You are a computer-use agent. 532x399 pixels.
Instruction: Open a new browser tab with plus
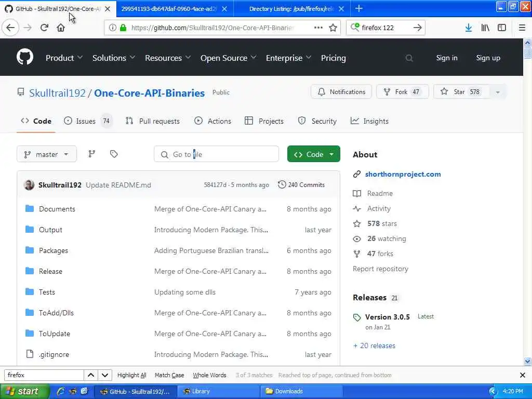[x=358, y=8]
